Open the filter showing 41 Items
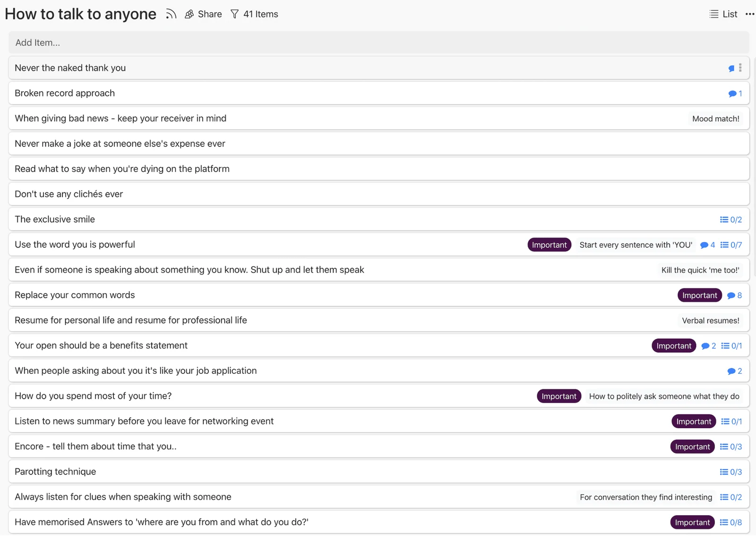Image resolution: width=756 pixels, height=536 pixels. [x=254, y=14]
